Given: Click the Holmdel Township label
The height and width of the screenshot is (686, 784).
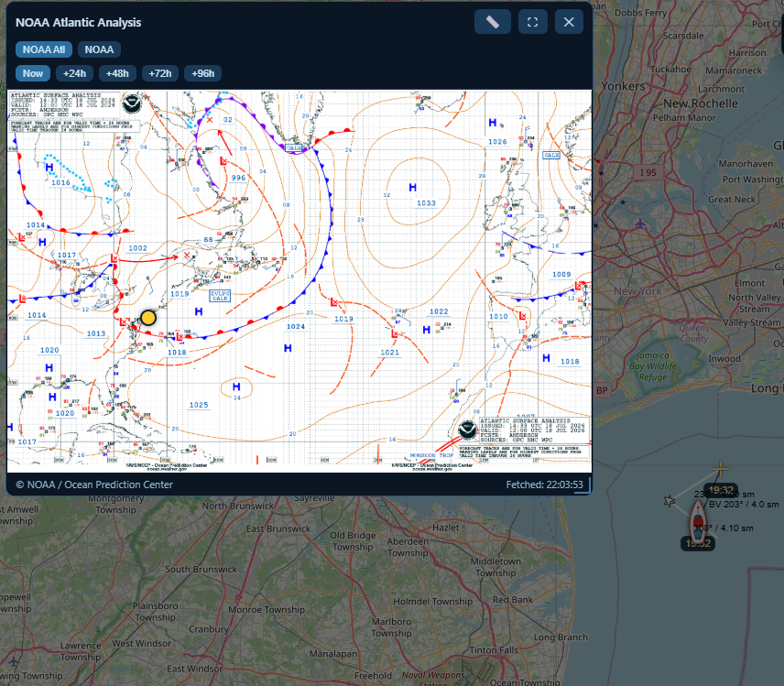Looking at the screenshot, I should coord(432,602).
